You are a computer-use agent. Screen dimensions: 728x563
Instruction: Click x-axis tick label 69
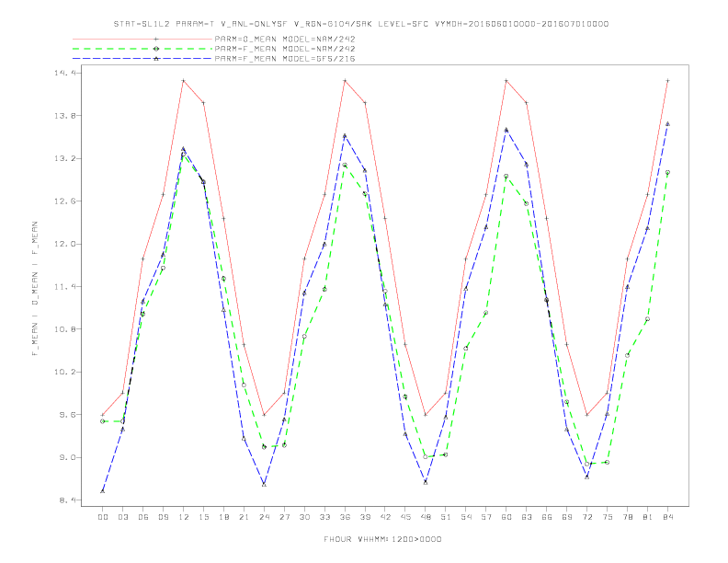[x=567, y=517]
